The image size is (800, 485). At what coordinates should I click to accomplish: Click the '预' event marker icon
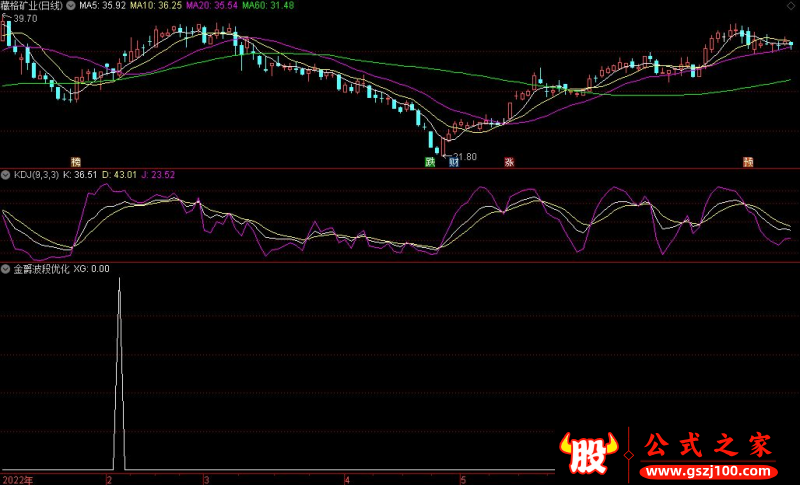(748, 162)
